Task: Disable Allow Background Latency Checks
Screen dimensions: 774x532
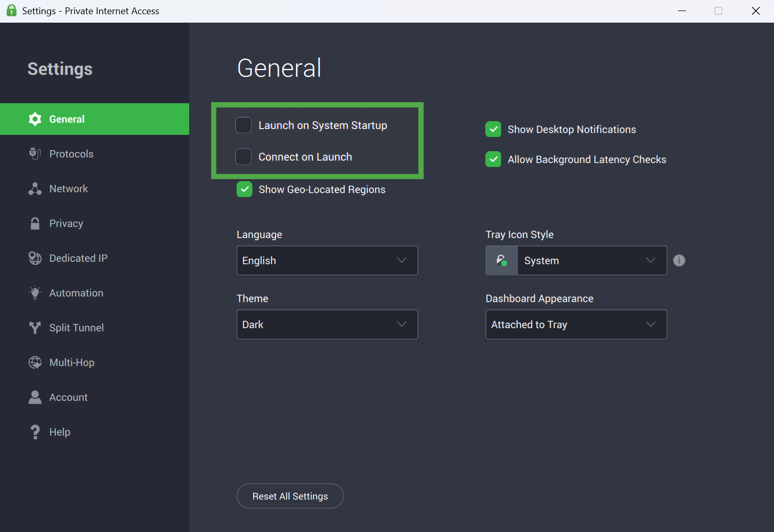Action: pos(493,159)
